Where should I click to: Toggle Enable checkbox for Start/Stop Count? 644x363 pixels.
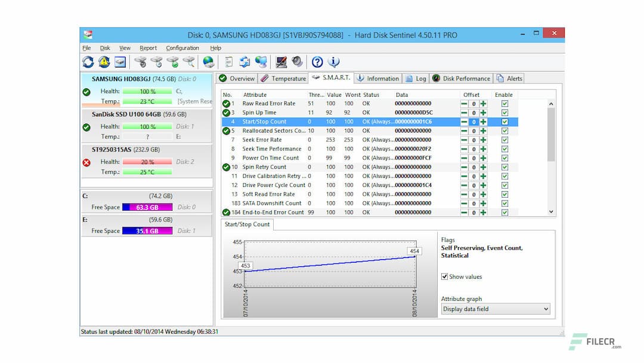coord(505,122)
